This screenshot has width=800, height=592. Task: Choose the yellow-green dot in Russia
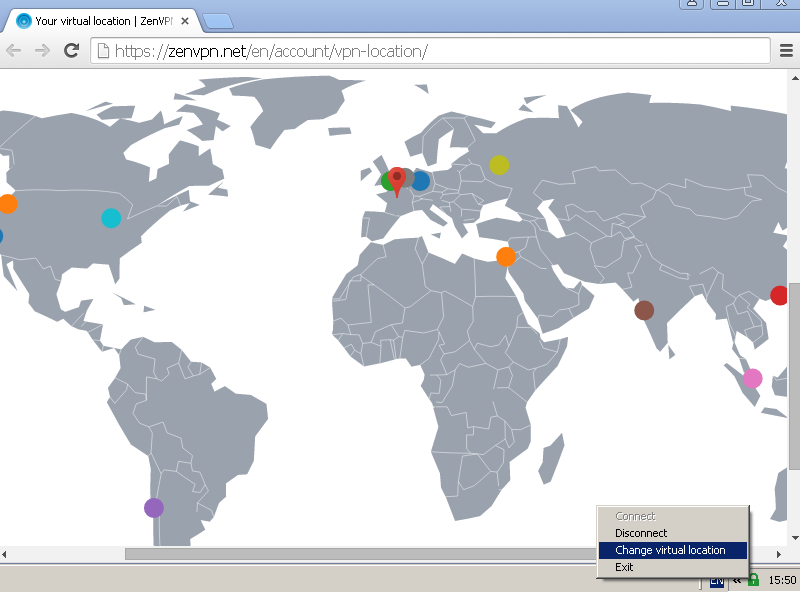[x=499, y=165]
